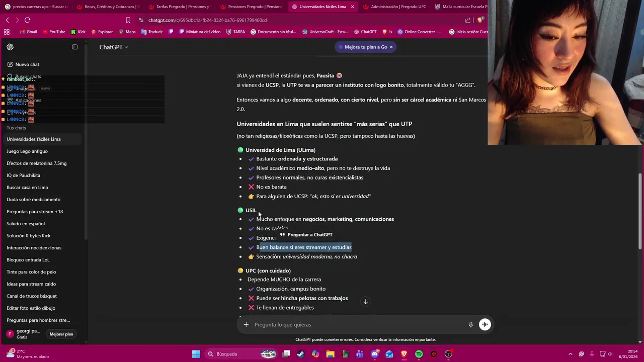The width and height of the screenshot is (644, 362).
Task: Open Spotify from the taskbar
Action: (x=419, y=354)
